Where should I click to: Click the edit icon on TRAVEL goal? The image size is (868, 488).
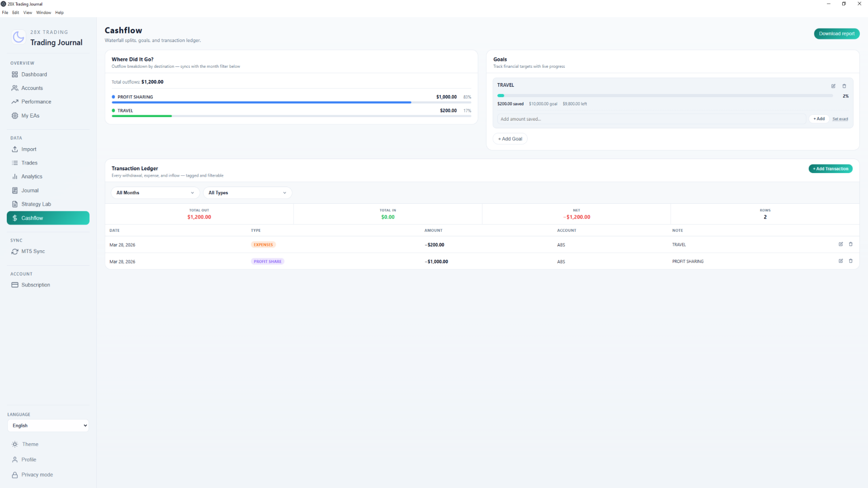tap(833, 86)
